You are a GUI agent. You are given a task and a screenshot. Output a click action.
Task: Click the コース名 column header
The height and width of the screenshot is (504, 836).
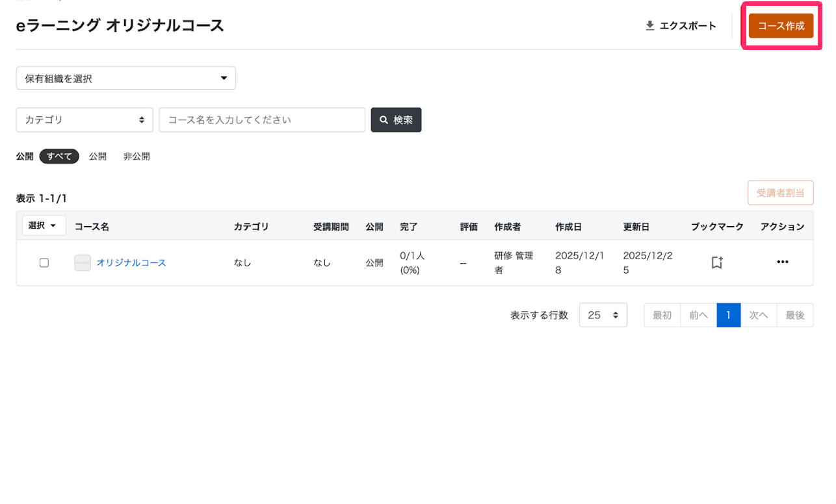pos(92,227)
